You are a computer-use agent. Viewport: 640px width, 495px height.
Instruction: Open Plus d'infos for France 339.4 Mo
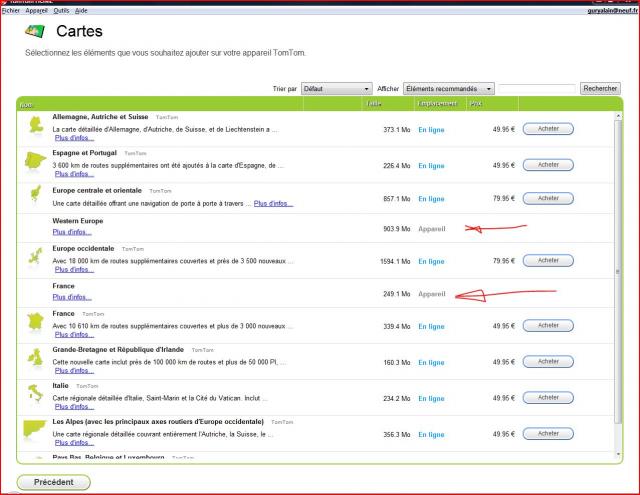(x=74, y=335)
